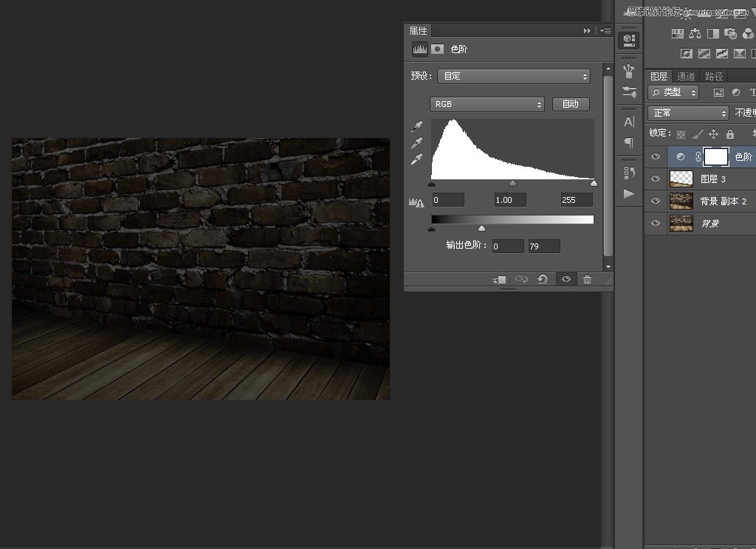This screenshot has height=549, width=756.
Task: Click the black point eyedropper in Levels
Action: tap(417, 127)
